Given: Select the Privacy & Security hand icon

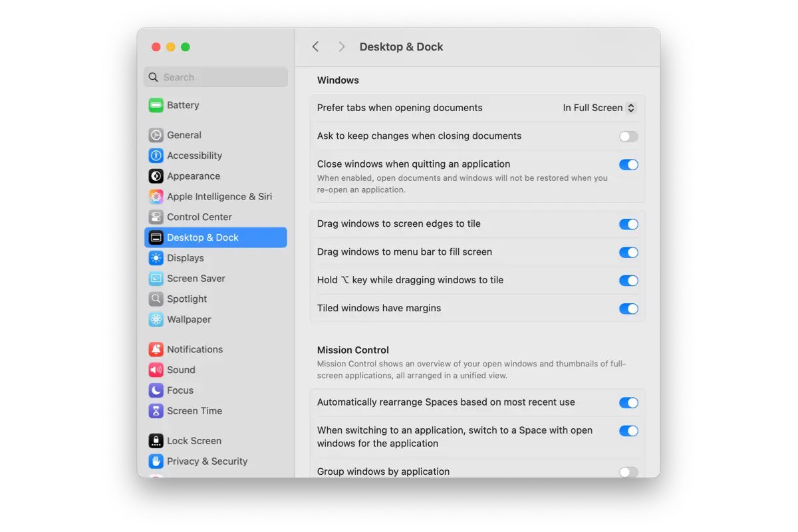Looking at the screenshot, I should tap(156, 462).
